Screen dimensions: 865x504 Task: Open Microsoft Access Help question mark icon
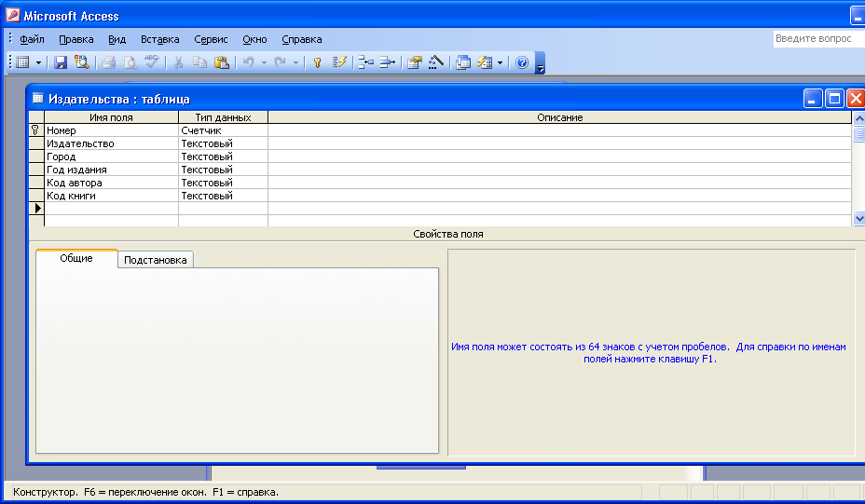[522, 62]
